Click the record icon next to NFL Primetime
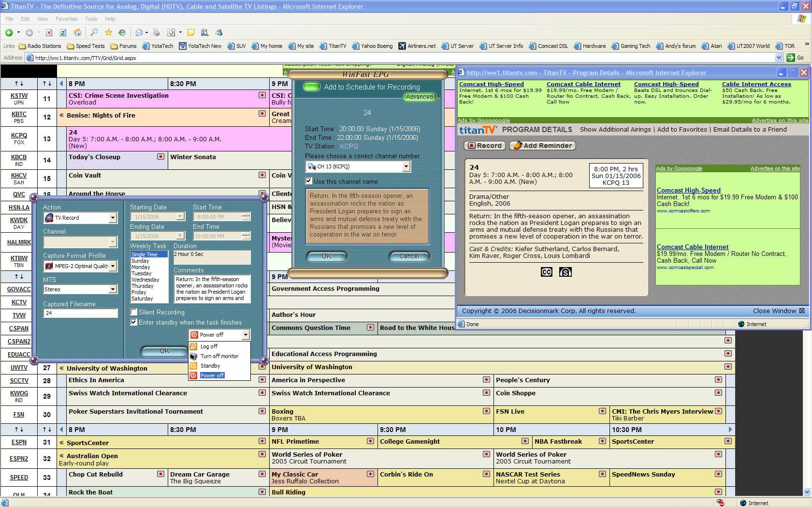The image size is (812, 508). coord(370,441)
